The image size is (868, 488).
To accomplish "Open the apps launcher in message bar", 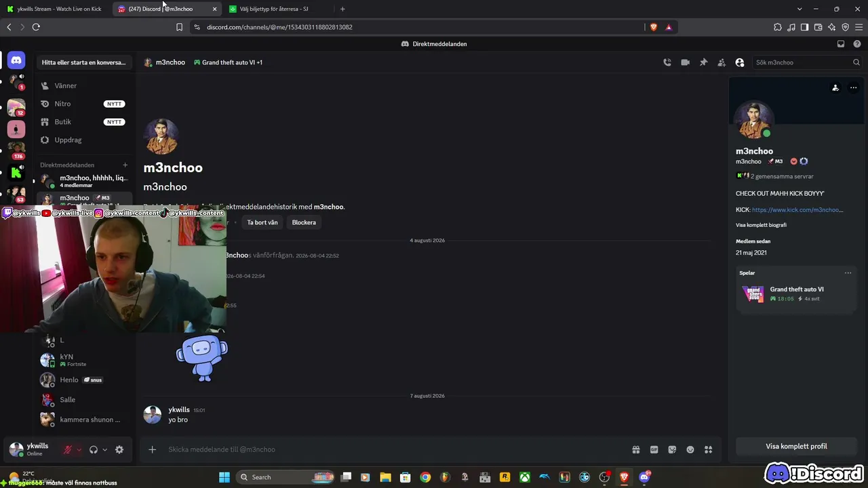I will click(x=709, y=449).
